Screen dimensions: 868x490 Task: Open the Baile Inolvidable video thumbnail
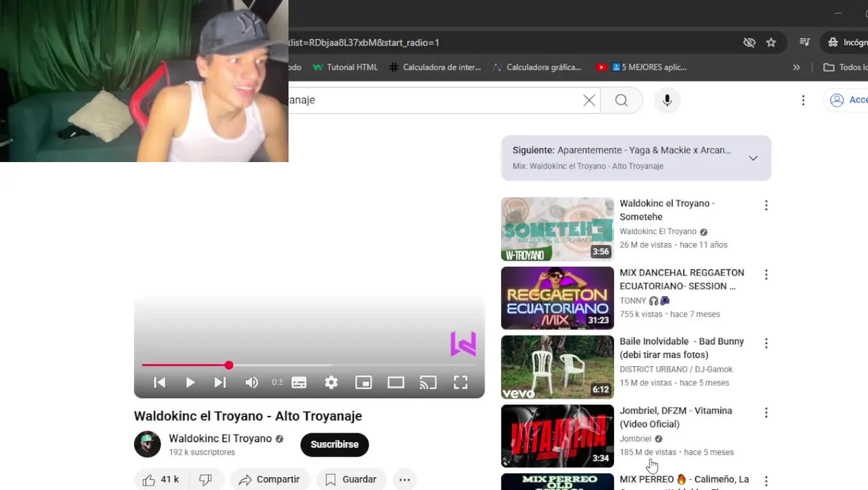(558, 367)
